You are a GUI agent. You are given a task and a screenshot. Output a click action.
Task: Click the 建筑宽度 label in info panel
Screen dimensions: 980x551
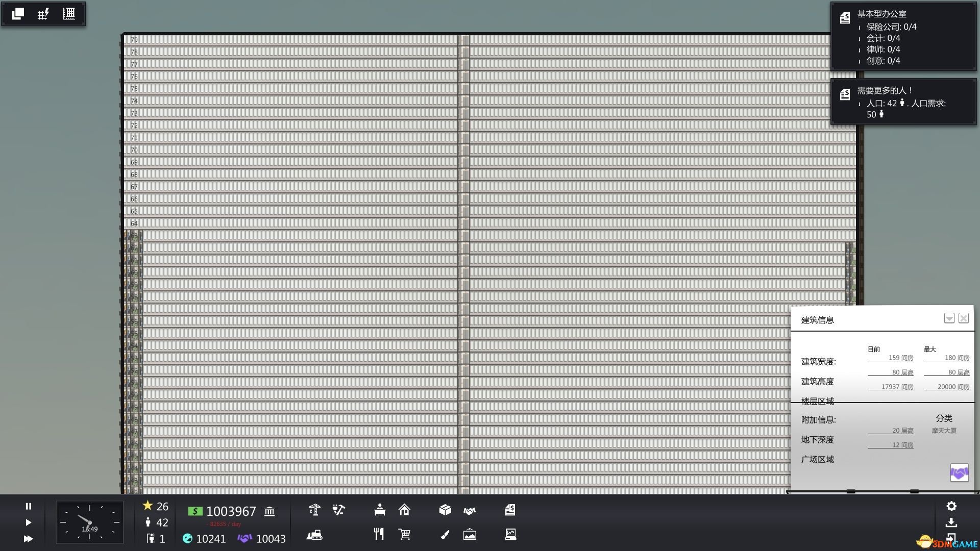(x=818, y=362)
